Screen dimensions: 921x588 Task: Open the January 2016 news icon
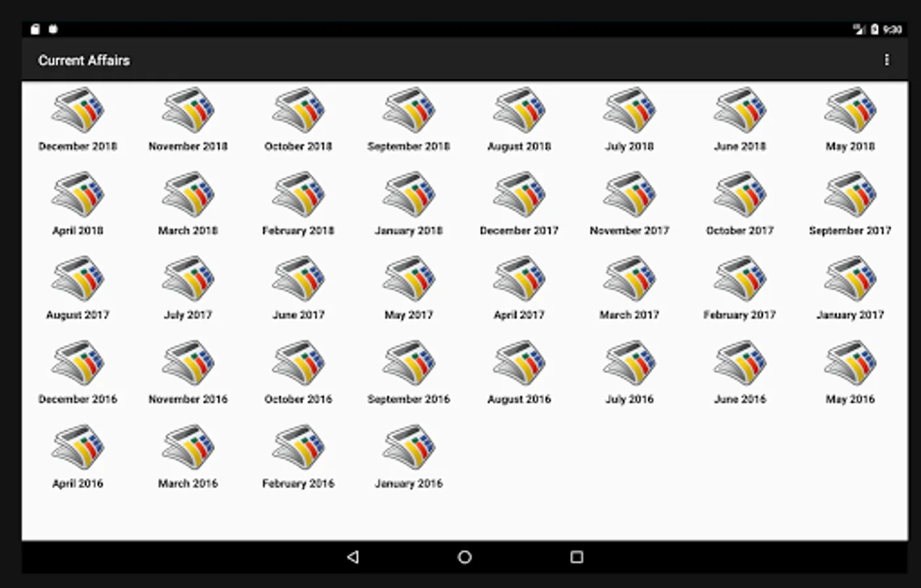(409, 448)
